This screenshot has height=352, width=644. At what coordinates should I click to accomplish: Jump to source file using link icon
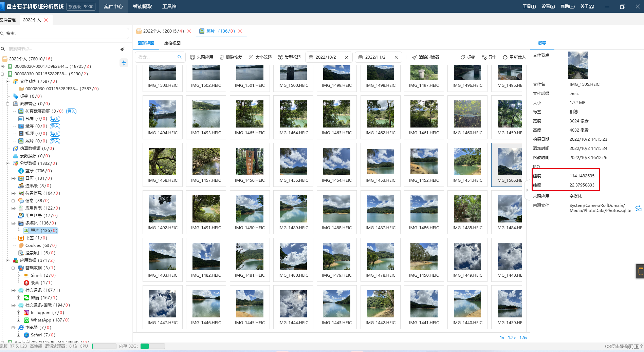pyautogui.click(x=638, y=208)
